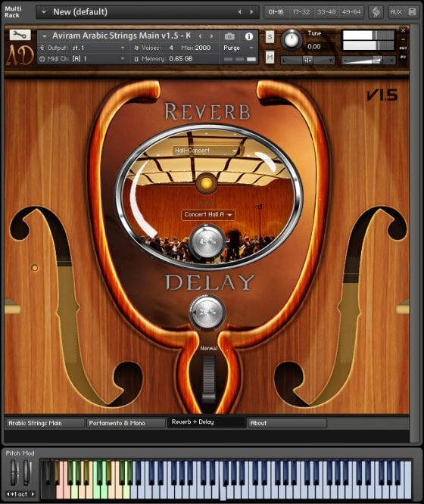Viewport: 424px width, 504px height.
Task: Click the next instrument arrow in header
Action: point(212,36)
